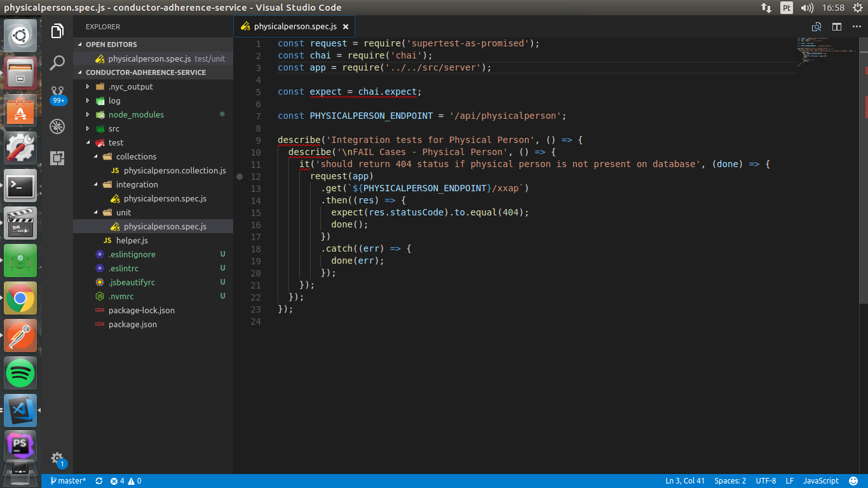This screenshot has width=868, height=488.
Task: Click the Manage gear icon
Action: pyautogui.click(x=57, y=458)
